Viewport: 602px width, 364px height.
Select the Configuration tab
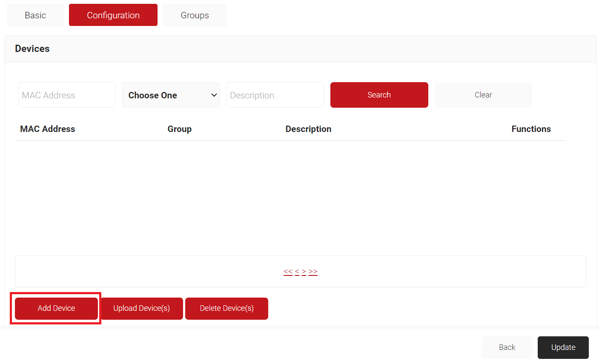pyautogui.click(x=113, y=15)
